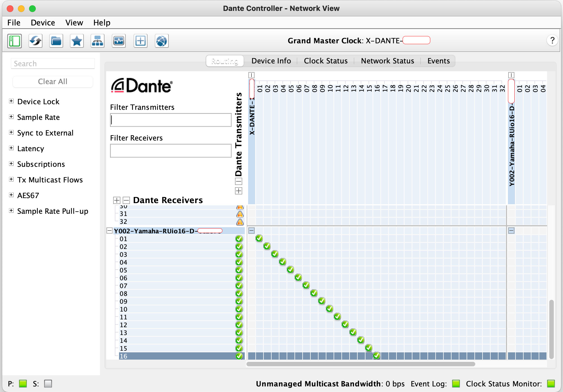
Task: Open the View menu
Action: 74,23
